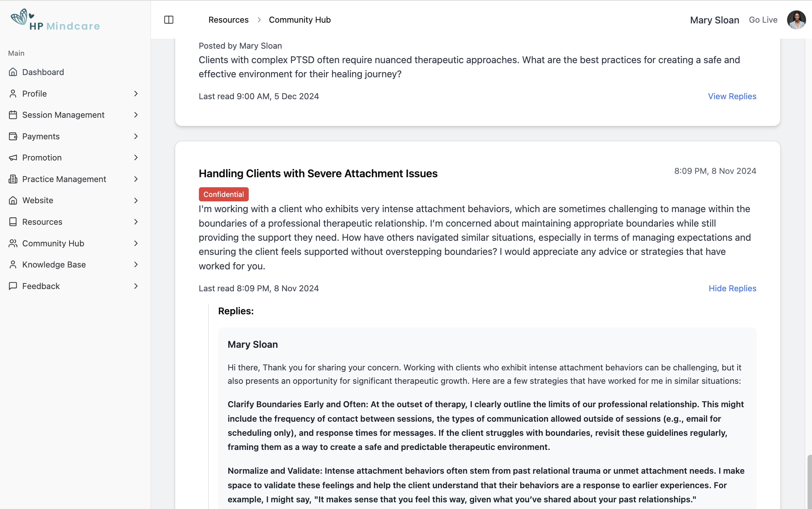
Task: Toggle the sidebar panel icon
Action: click(x=169, y=20)
